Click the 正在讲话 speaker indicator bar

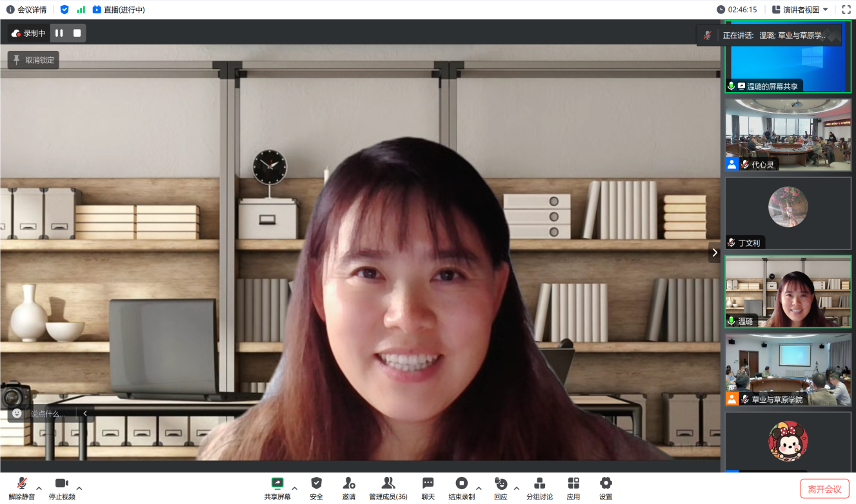(770, 35)
